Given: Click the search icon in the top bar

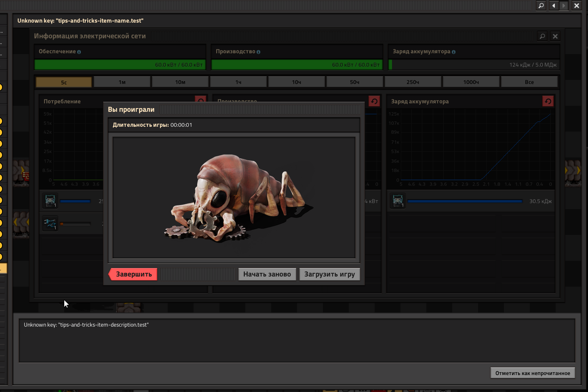Looking at the screenshot, I should tap(541, 6).
